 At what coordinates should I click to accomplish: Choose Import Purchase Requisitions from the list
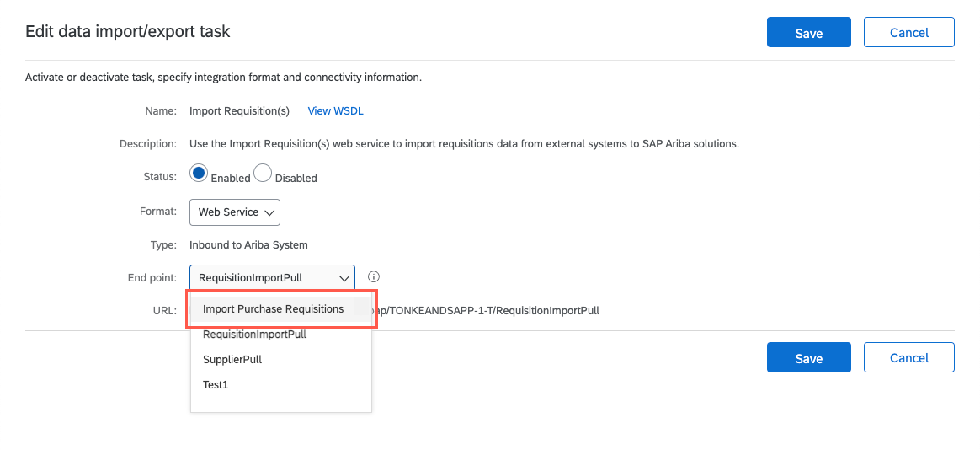[x=274, y=309]
